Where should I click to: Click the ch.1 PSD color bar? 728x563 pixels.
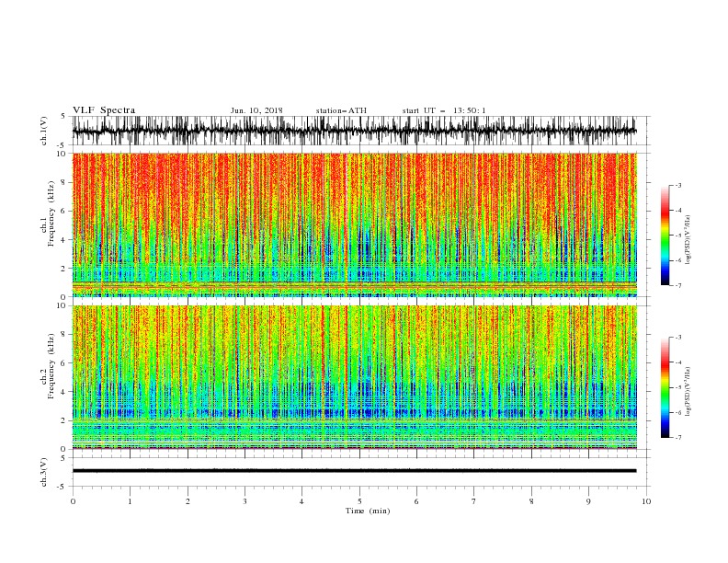(665, 235)
